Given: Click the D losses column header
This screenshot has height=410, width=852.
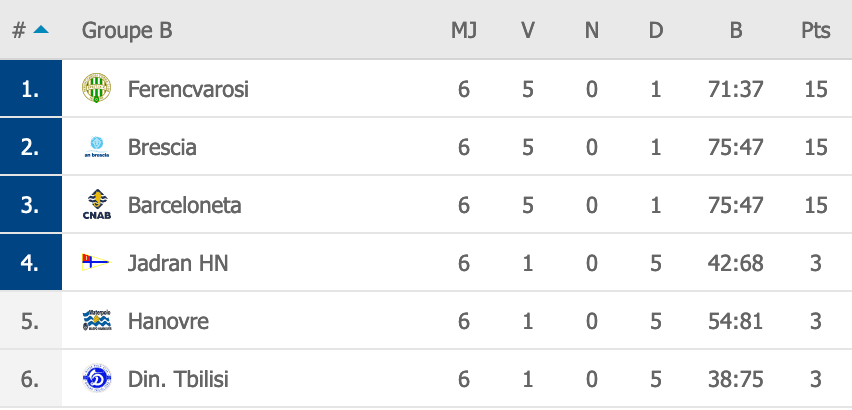Looking at the screenshot, I should coord(656,30).
